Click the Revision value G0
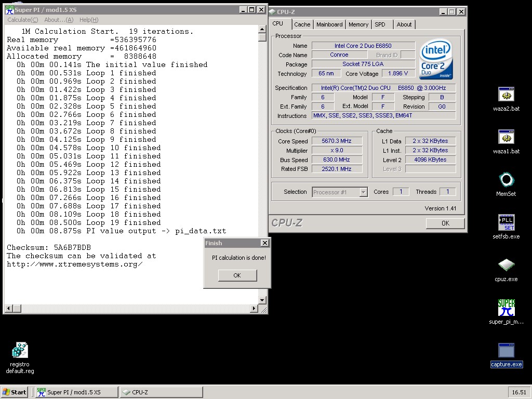This screenshot has height=399, width=532. point(442,107)
